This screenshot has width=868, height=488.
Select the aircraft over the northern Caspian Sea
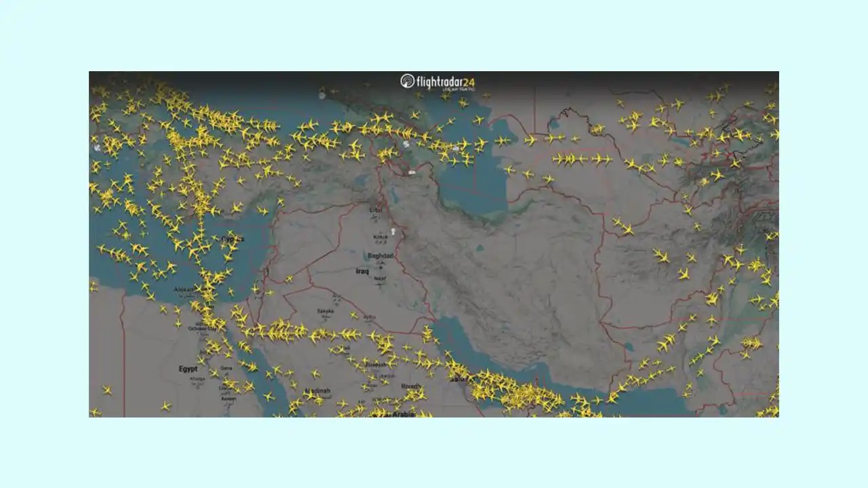[x=479, y=120]
